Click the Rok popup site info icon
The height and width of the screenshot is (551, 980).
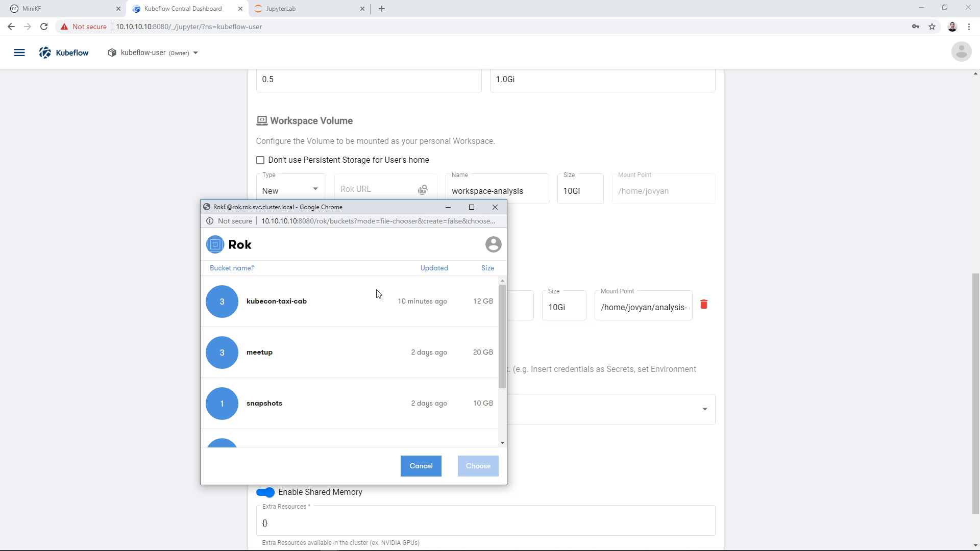(210, 221)
